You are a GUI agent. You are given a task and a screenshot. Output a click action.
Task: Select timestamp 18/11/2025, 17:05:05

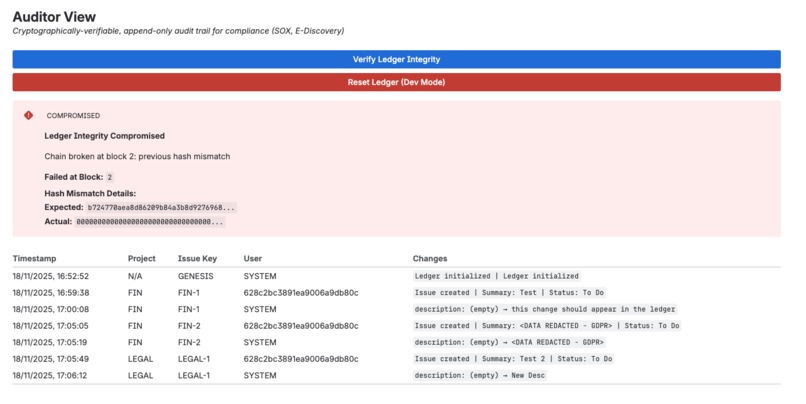pyautogui.click(x=51, y=326)
